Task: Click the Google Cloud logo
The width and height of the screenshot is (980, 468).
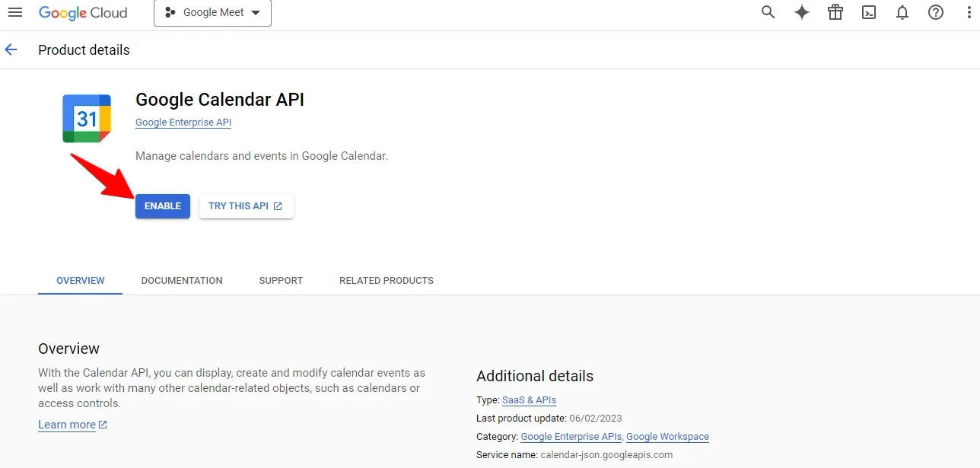Action: click(x=83, y=13)
